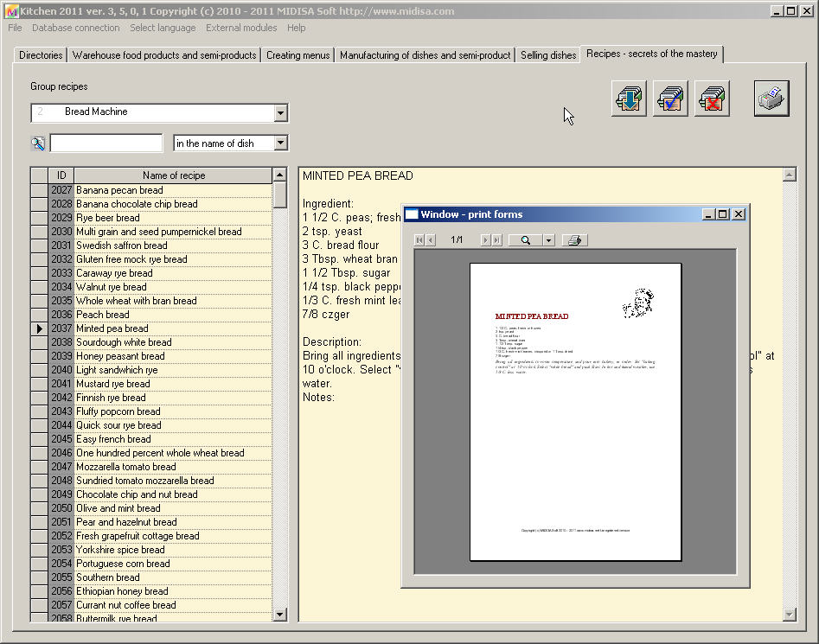Click the recipe icon with blue checkmark

670,99
